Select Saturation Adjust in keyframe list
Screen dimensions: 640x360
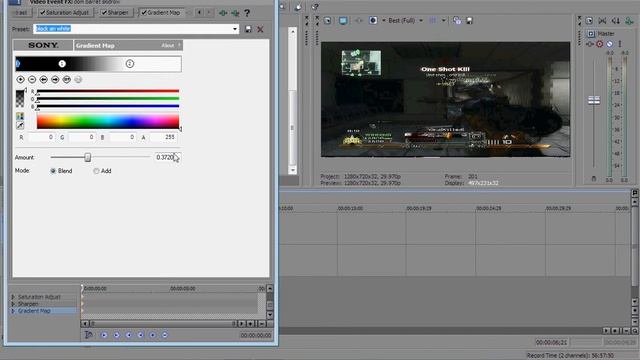pyautogui.click(x=39, y=297)
